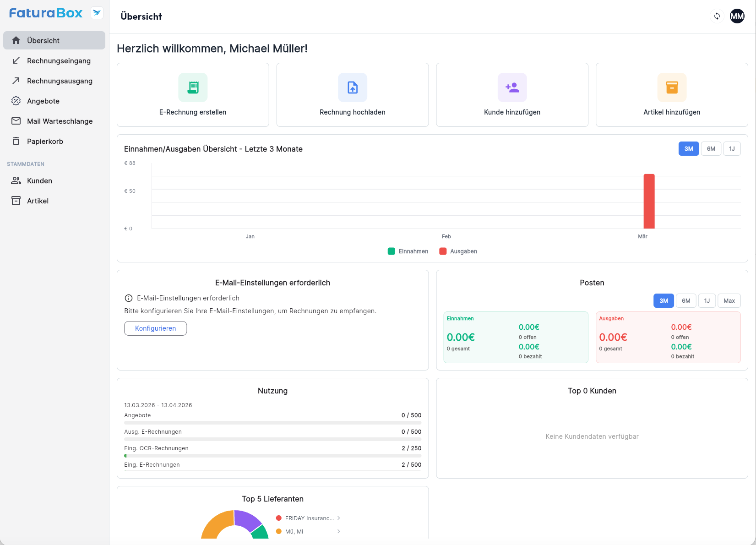Open the Papierkorb

pyautogui.click(x=45, y=141)
